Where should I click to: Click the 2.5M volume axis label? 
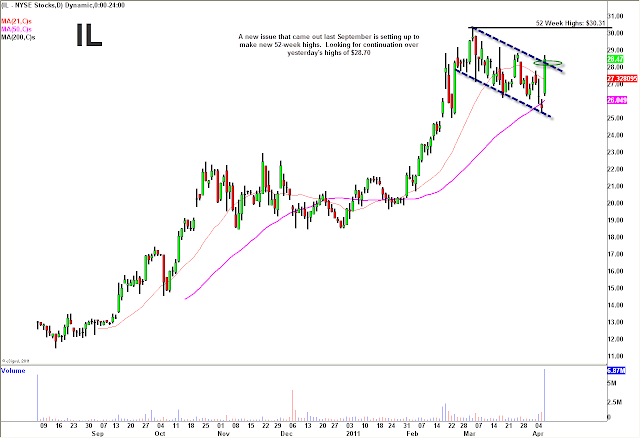pyautogui.click(x=615, y=402)
